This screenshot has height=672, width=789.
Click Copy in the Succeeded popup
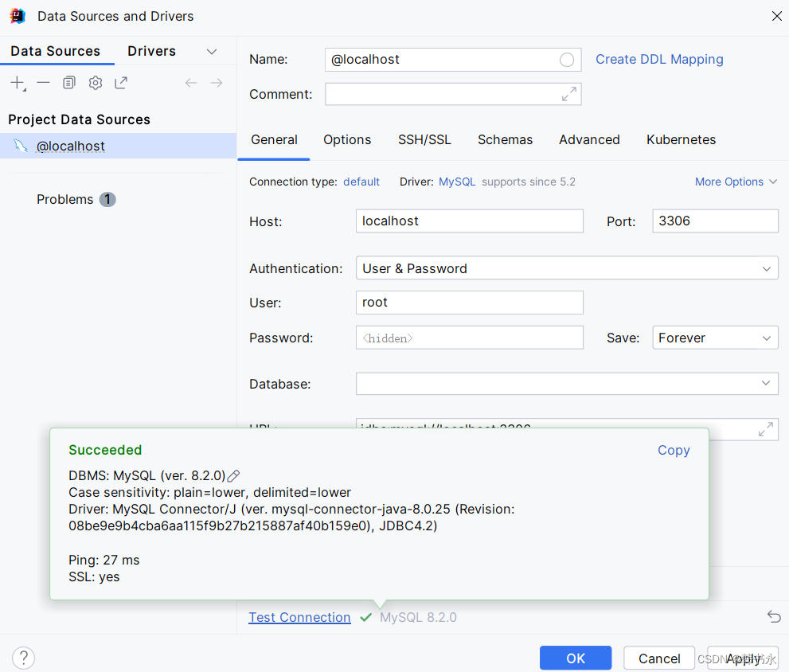click(x=674, y=450)
